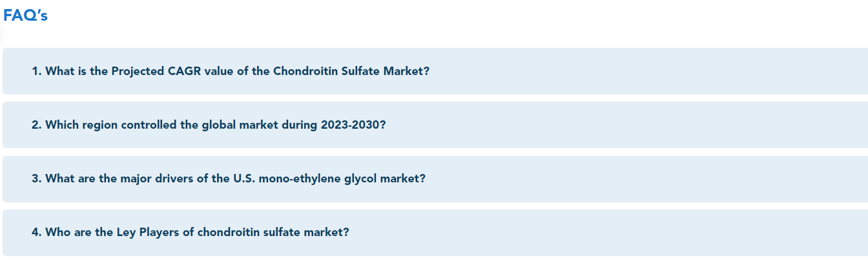Image resolution: width=868 pixels, height=260 pixels.
Task: Open the mono-ethylene glycol market panel
Action: pyautogui.click(x=435, y=179)
